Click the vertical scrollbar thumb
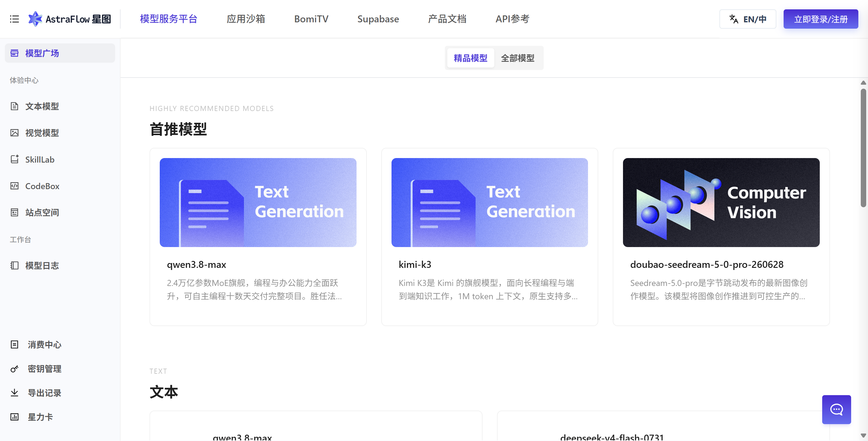868x441 pixels. 863,148
